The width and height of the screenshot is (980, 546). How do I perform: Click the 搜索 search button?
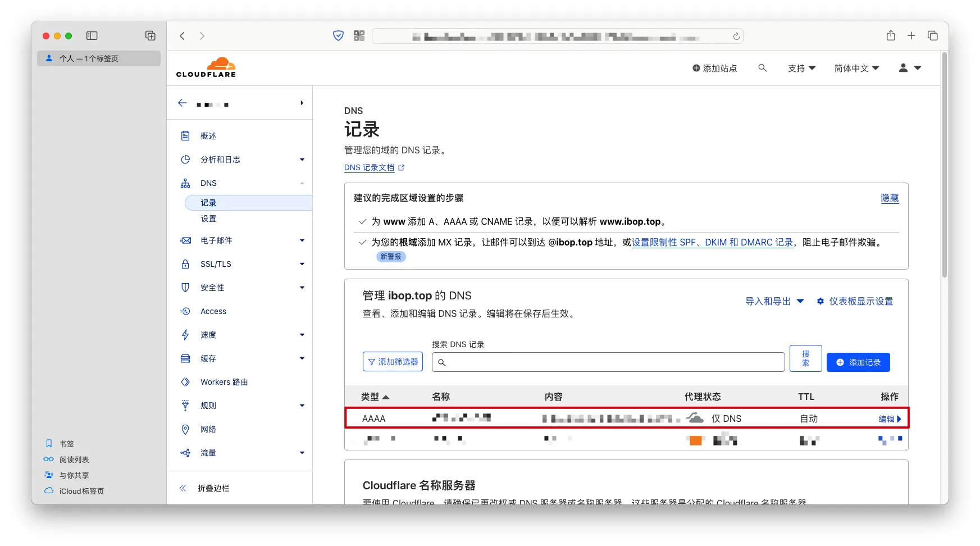[805, 358]
